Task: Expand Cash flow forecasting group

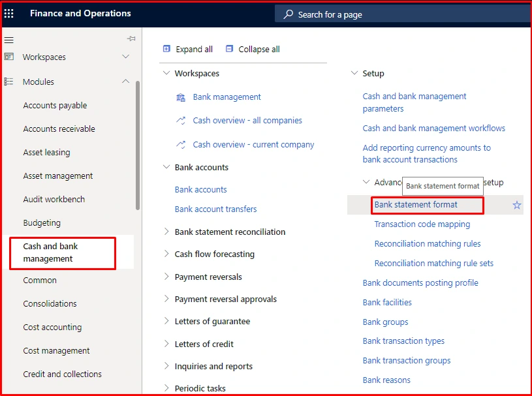Action: coord(166,254)
